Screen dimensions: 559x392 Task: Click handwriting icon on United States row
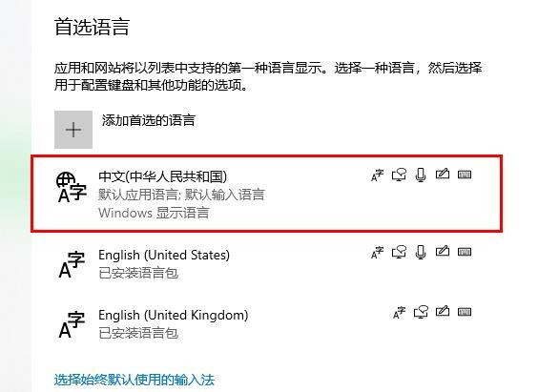point(443,251)
